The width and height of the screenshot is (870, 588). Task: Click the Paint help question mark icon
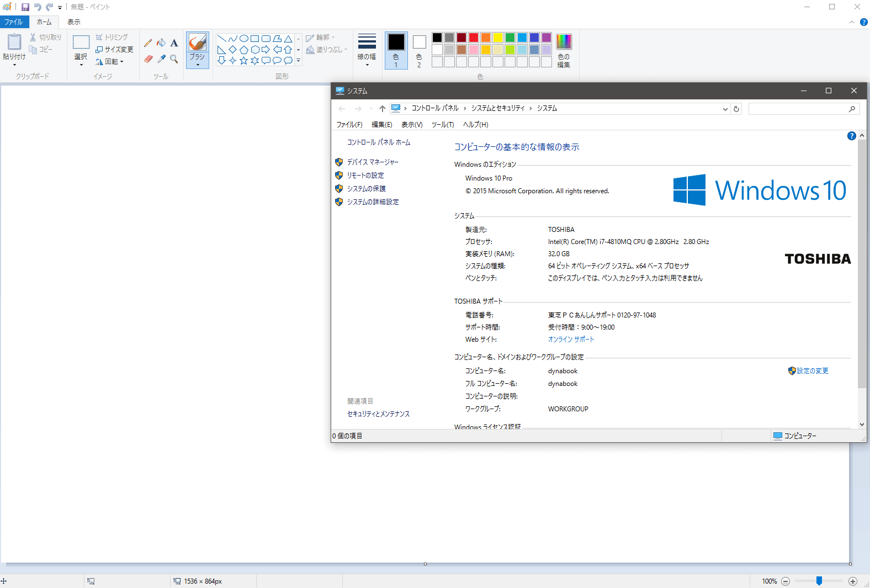coord(864,22)
